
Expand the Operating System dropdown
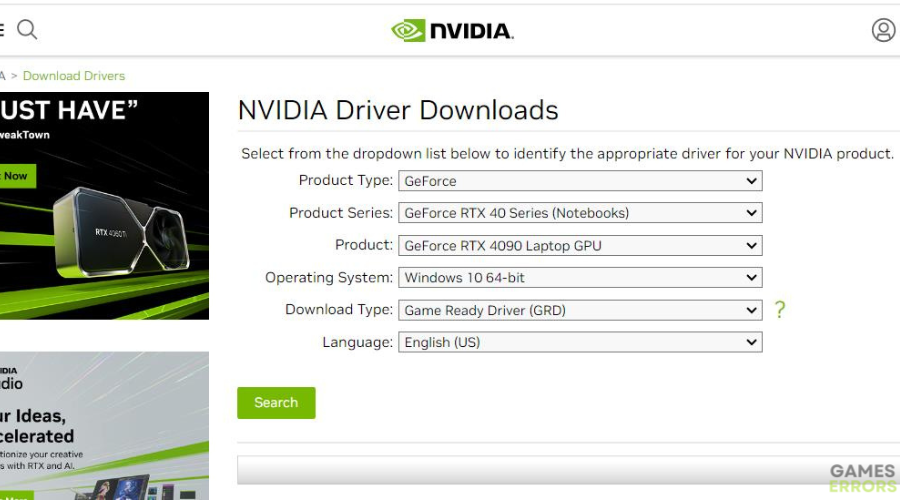tap(580, 278)
